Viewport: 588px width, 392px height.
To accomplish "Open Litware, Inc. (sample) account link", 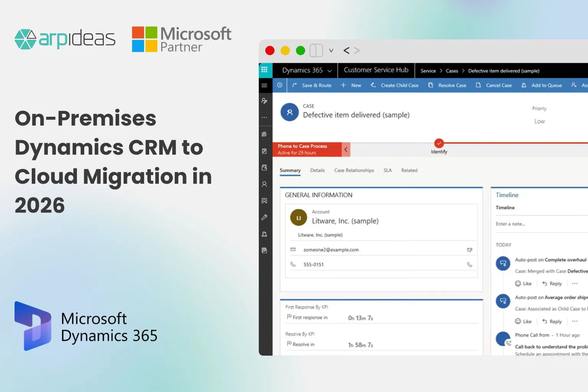I will tap(345, 221).
